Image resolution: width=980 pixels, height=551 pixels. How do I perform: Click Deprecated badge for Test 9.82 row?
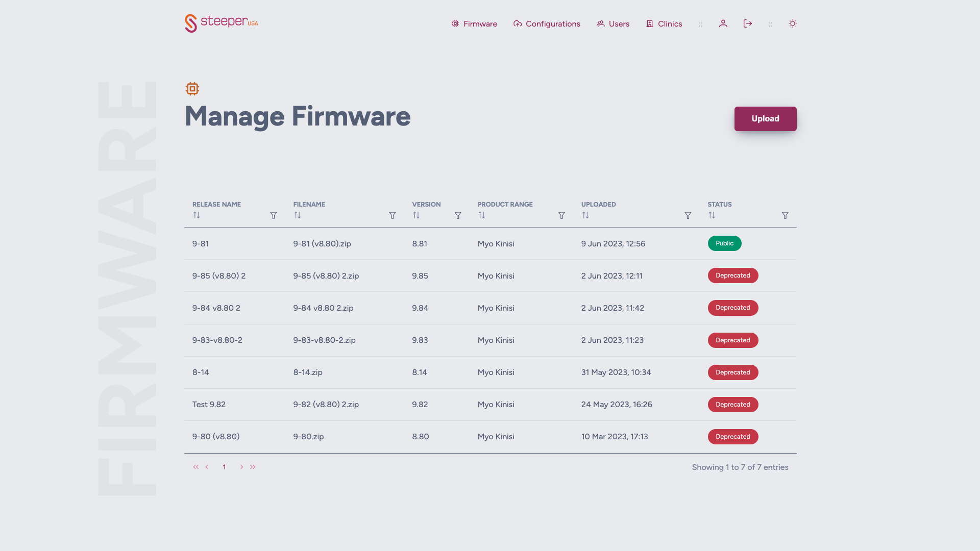(733, 405)
